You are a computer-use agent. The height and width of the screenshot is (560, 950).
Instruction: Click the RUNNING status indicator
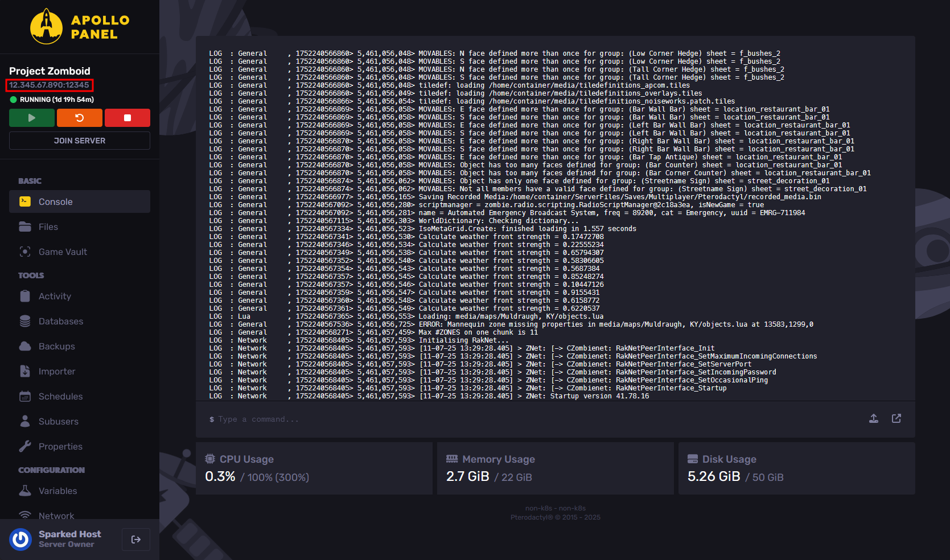tap(52, 100)
